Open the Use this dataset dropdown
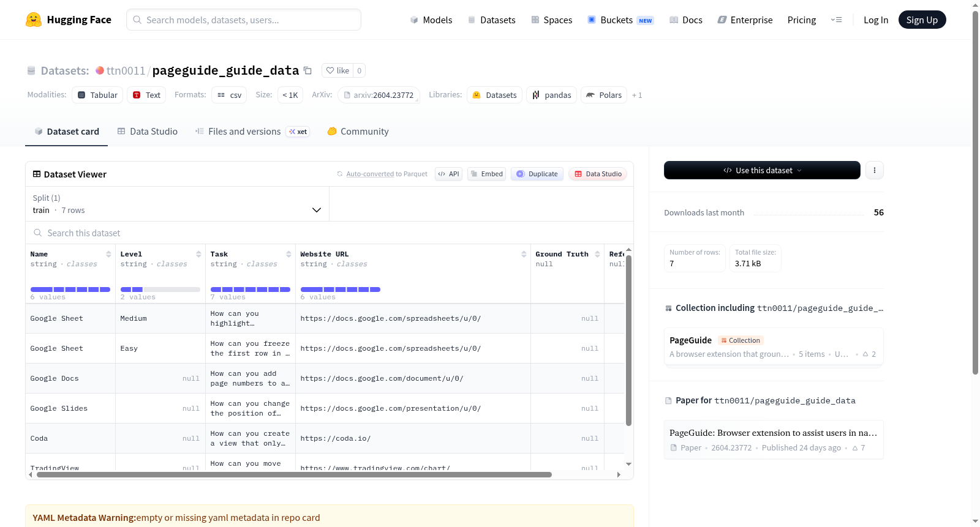The image size is (980, 527). (762, 170)
